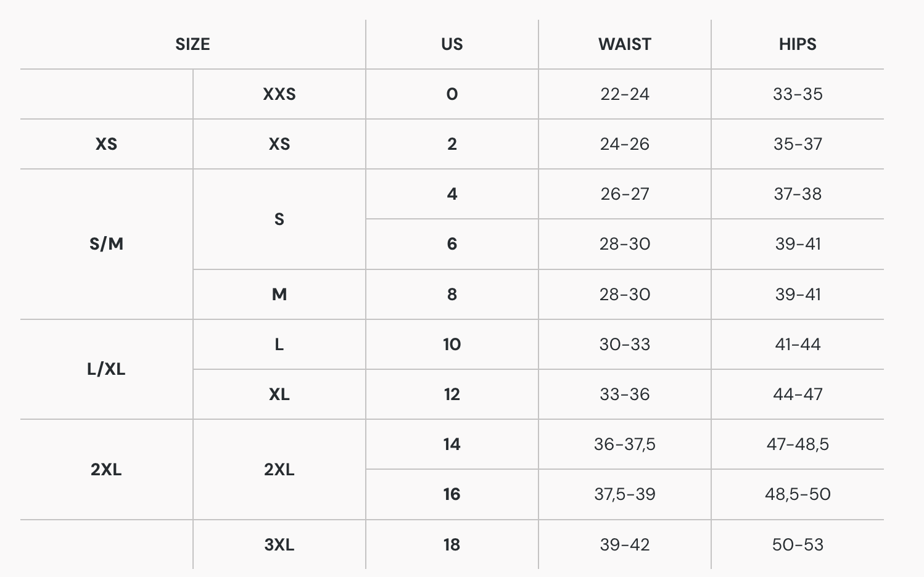Screen dimensions: 924x577
Task: Click the WAIST column header
Action: coord(624,44)
